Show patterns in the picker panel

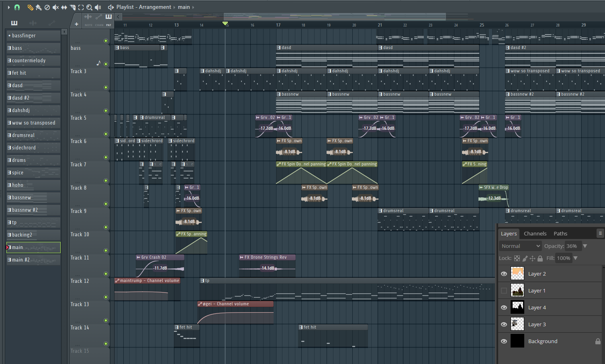coord(14,23)
